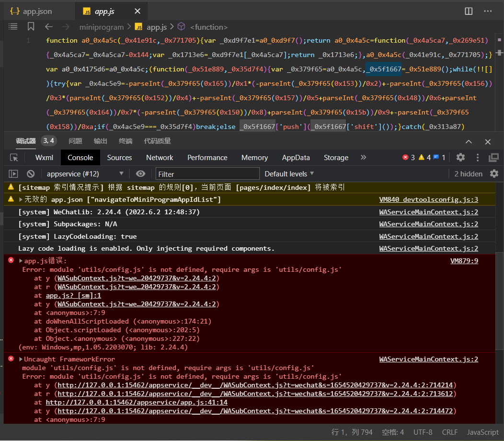This screenshot has width=504, height=441.
Task: Open the 终端 panel tab
Action: tap(126, 141)
